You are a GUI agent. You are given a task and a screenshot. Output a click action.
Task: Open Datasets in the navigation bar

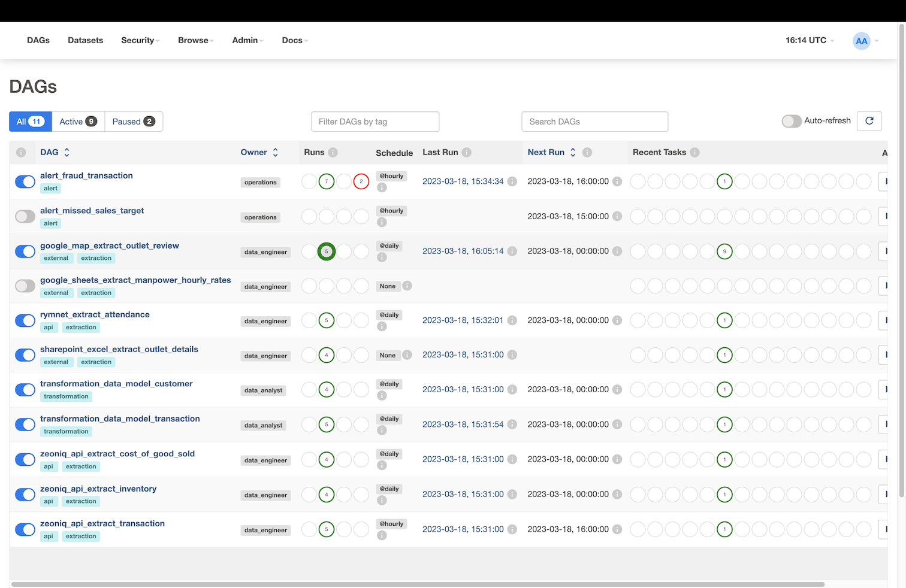86,40
